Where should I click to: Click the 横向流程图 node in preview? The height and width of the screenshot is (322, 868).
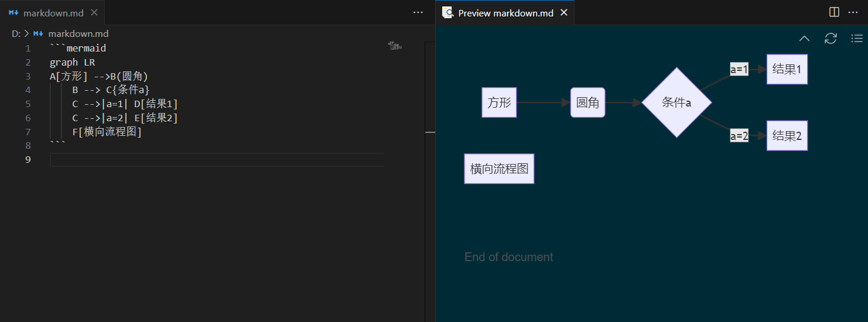point(499,169)
